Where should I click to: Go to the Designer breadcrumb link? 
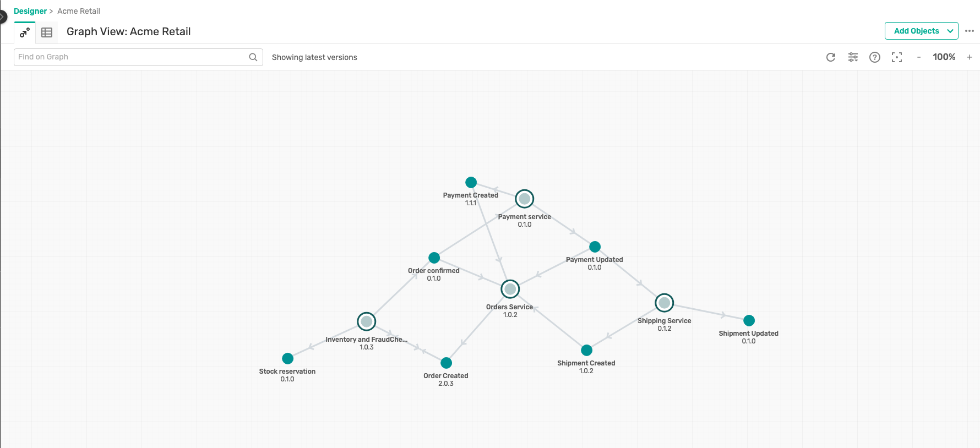pyautogui.click(x=30, y=11)
